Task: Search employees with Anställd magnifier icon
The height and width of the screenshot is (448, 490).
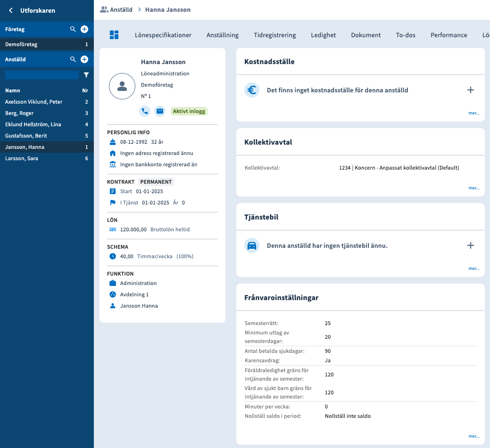Action: (73, 59)
